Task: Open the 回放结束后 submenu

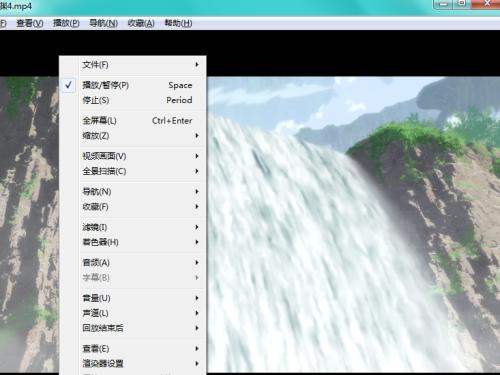Action: coord(133,328)
